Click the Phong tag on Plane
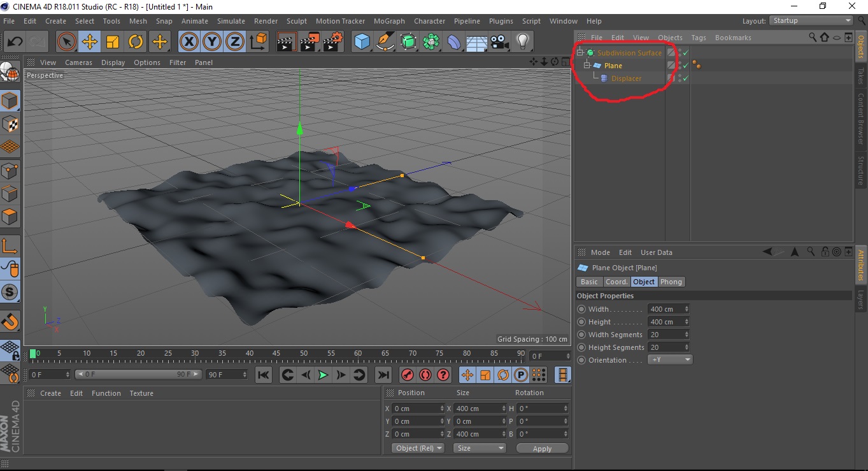The height and width of the screenshot is (471, 868). [697, 66]
